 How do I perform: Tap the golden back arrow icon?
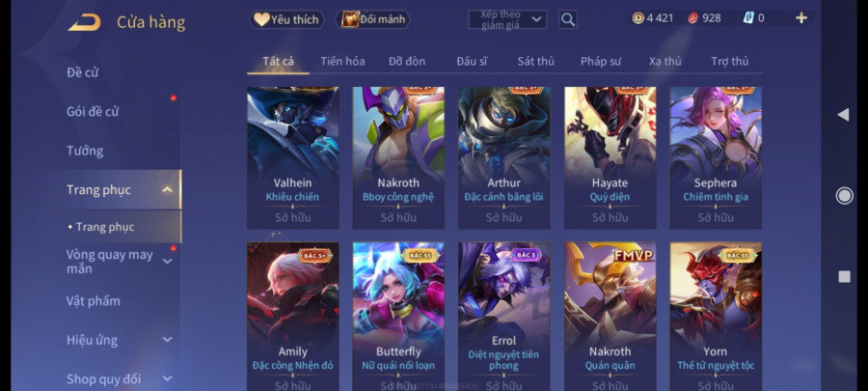coord(84,22)
